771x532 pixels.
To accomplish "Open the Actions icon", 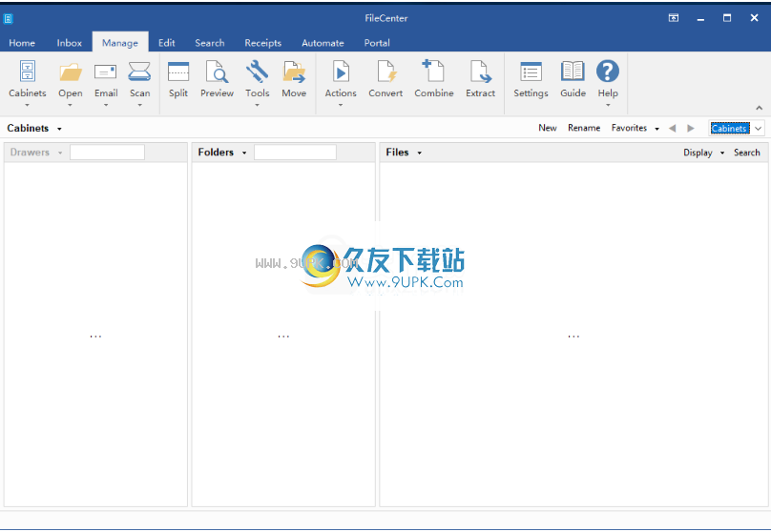I will (341, 72).
